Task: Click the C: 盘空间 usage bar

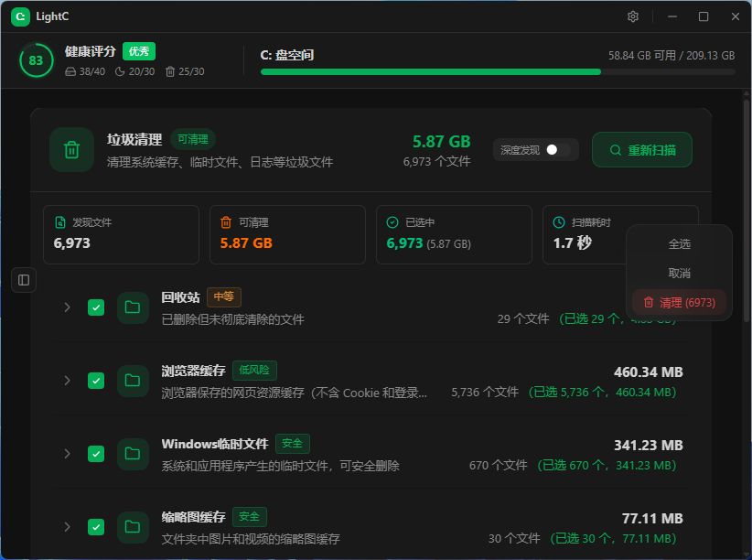Action: (x=498, y=72)
